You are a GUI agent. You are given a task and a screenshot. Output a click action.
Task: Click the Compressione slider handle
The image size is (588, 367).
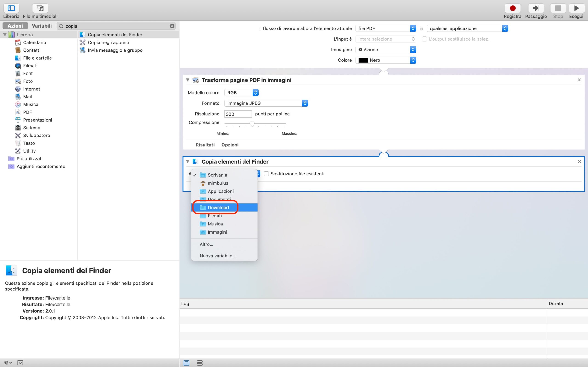(x=252, y=124)
